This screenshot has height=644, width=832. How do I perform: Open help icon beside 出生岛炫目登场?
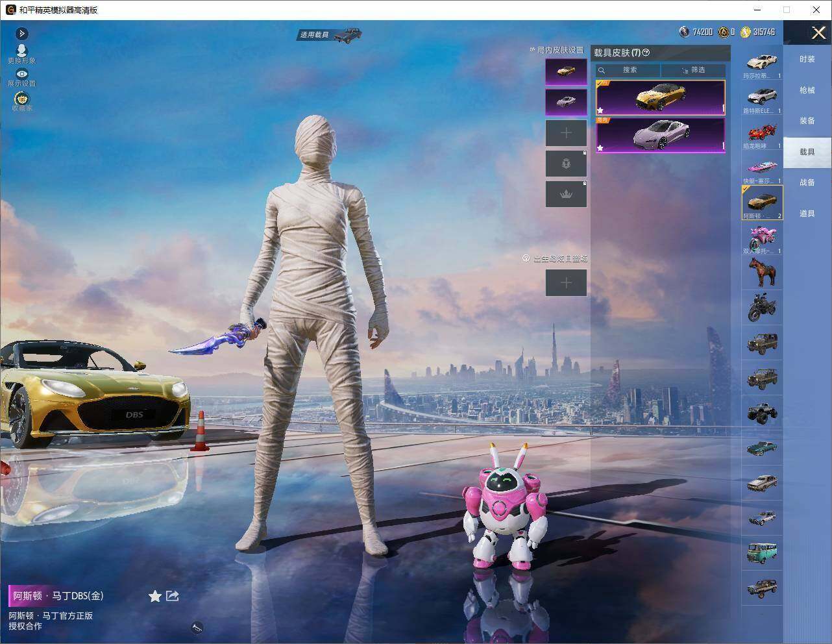click(x=526, y=258)
